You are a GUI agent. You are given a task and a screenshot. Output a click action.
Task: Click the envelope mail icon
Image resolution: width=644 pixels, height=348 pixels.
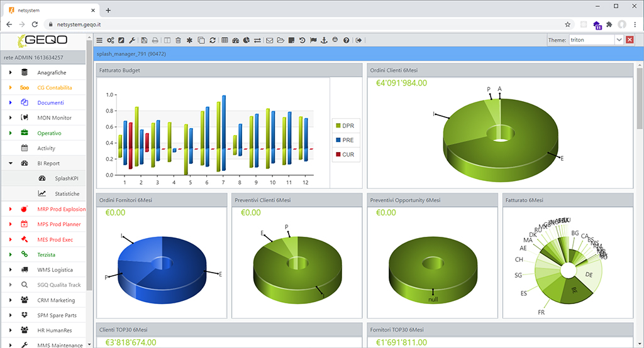(x=270, y=40)
